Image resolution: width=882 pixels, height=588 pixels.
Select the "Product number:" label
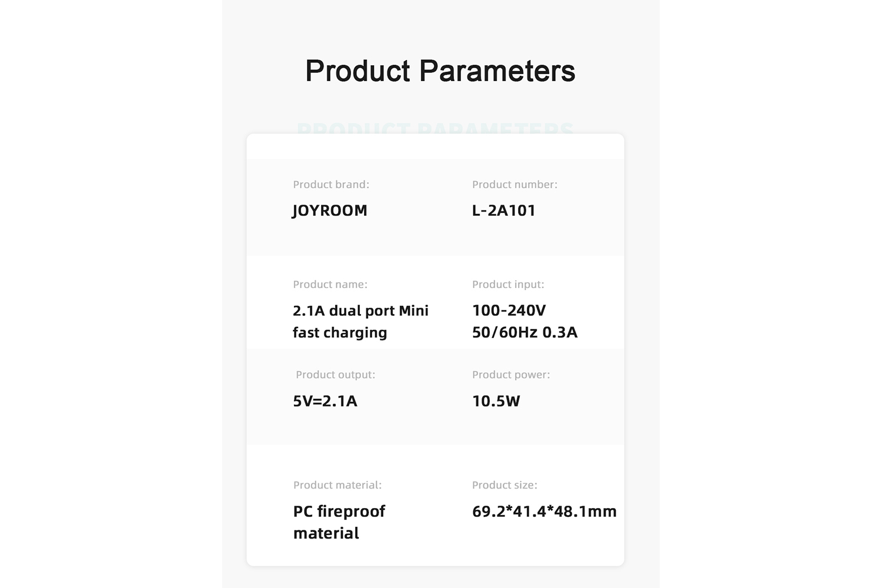click(x=514, y=185)
